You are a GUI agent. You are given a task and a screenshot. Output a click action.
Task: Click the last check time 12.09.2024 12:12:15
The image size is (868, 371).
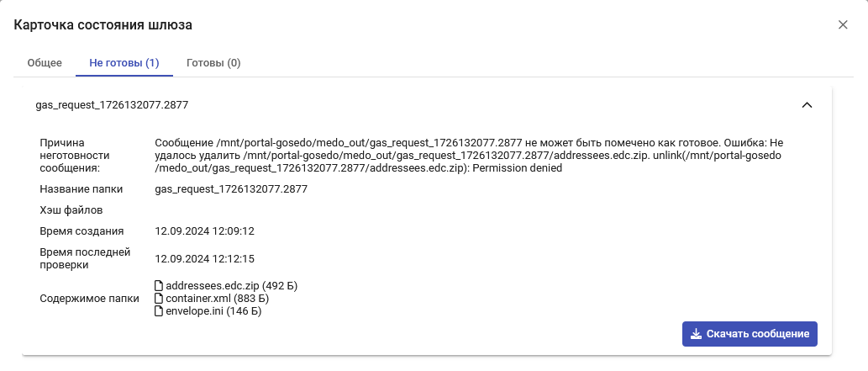pyautogui.click(x=205, y=259)
